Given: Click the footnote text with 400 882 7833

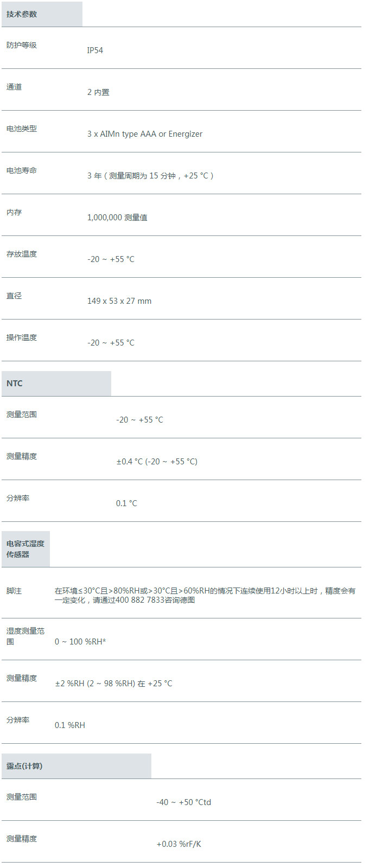Looking at the screenshot, I should (x=205, y=595).
